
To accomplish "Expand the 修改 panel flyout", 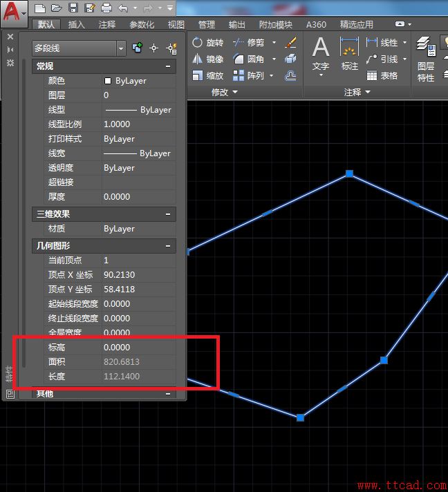I will [225, 93].
